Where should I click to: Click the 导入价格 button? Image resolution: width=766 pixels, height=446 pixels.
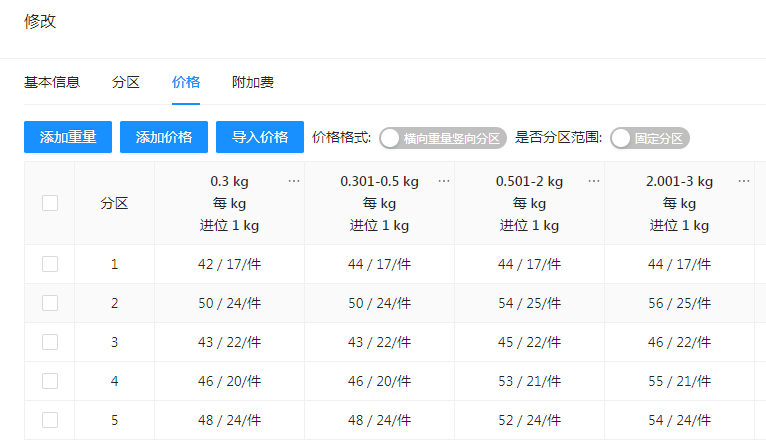[x=260, y=137]
